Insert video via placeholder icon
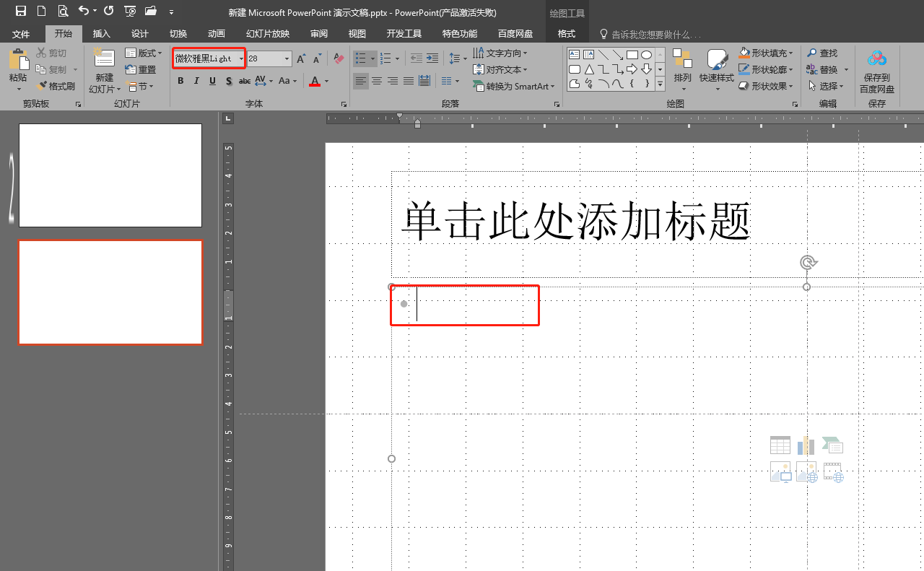Viewport: 924px width, 571px height. tap(833, 472)
